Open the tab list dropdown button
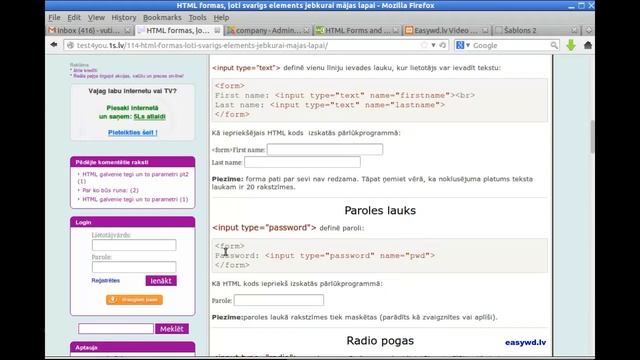The image size is (640, 360). click(588, 31)
